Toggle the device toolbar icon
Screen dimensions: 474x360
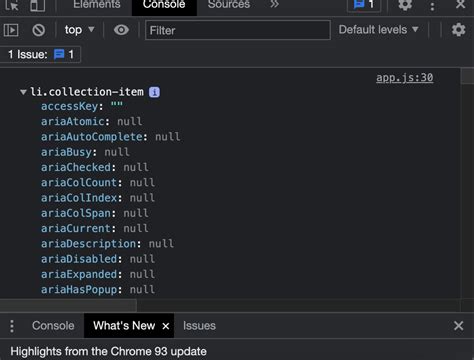pos(38,5)
